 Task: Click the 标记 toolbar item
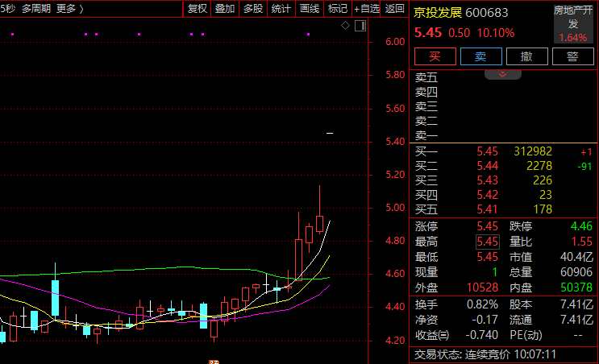(338, 8)
